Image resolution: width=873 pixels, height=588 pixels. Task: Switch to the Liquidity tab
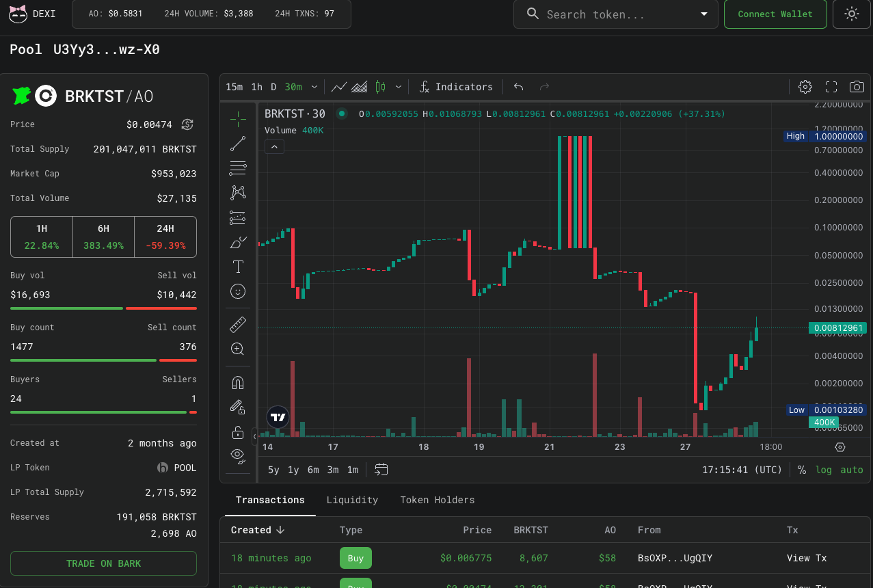tap(352, 500)
